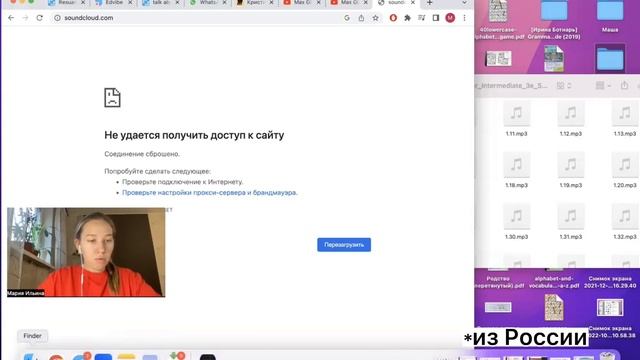
Task: Go back using Chrome's back arrow
Action: 11,18
